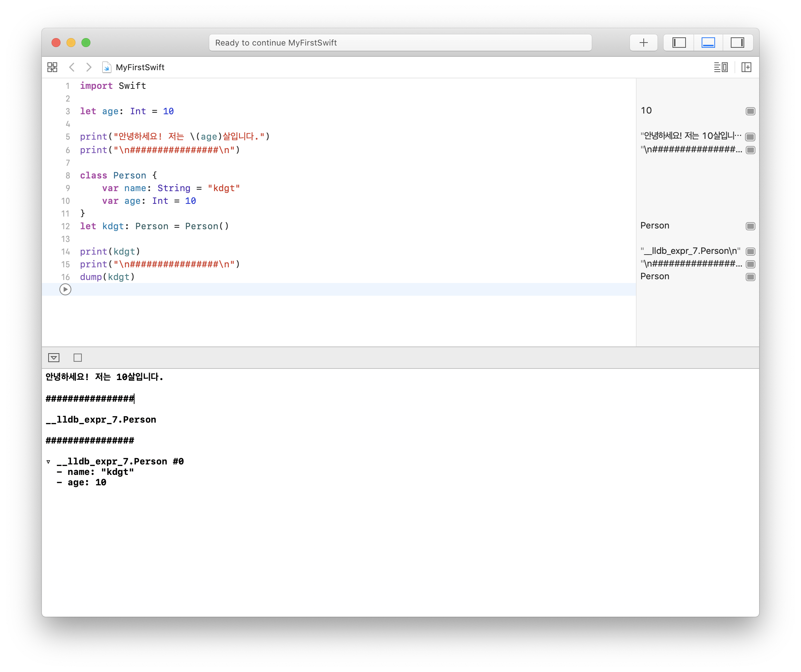
Task: Collapse the console with disclosure button
Action: pyautogui.click(x=54, y=358)
